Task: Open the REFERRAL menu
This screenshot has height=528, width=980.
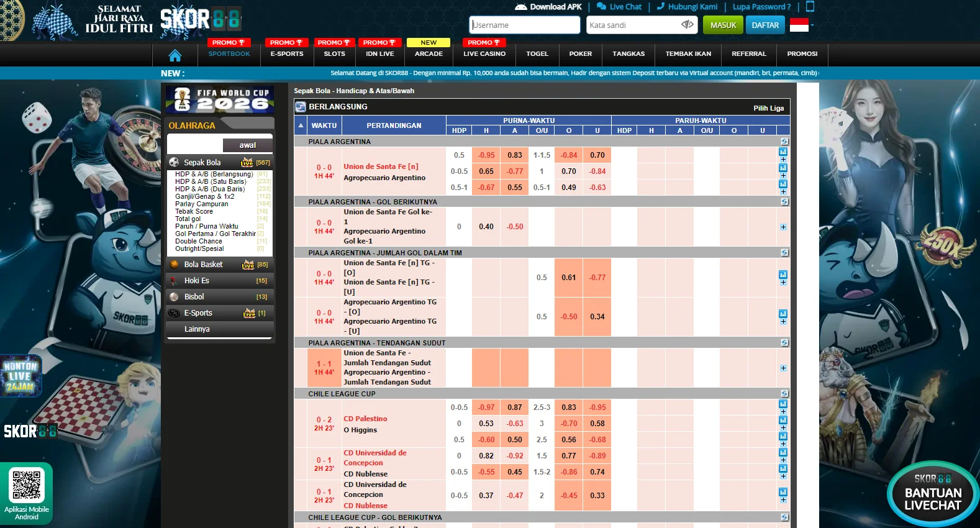Action: pyautogui.click(x=749, y=54)
